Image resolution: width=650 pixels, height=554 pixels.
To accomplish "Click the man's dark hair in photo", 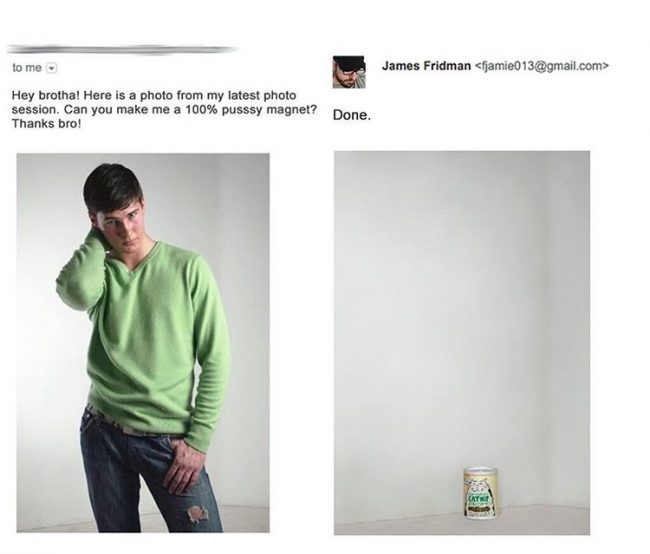I will coord(112,185).
